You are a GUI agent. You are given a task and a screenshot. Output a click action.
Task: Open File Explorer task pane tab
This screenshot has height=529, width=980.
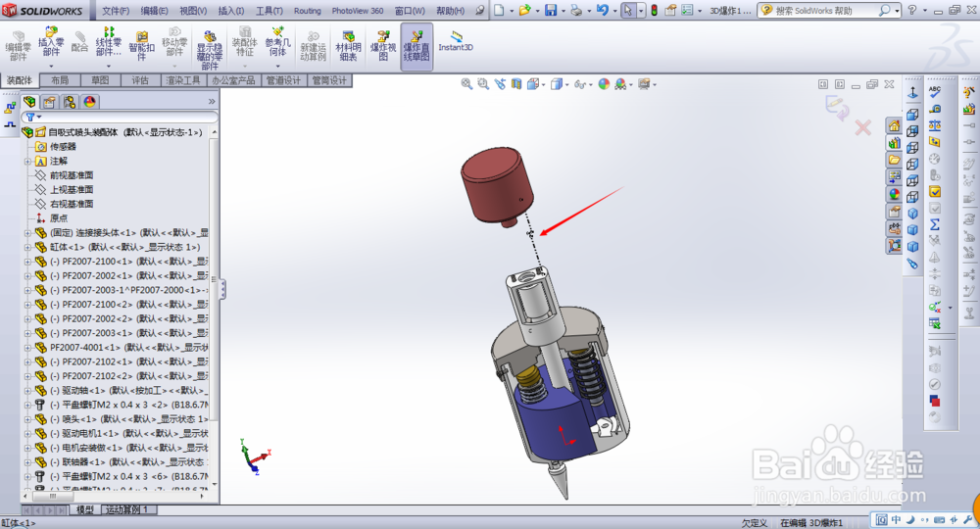point(894,160)
